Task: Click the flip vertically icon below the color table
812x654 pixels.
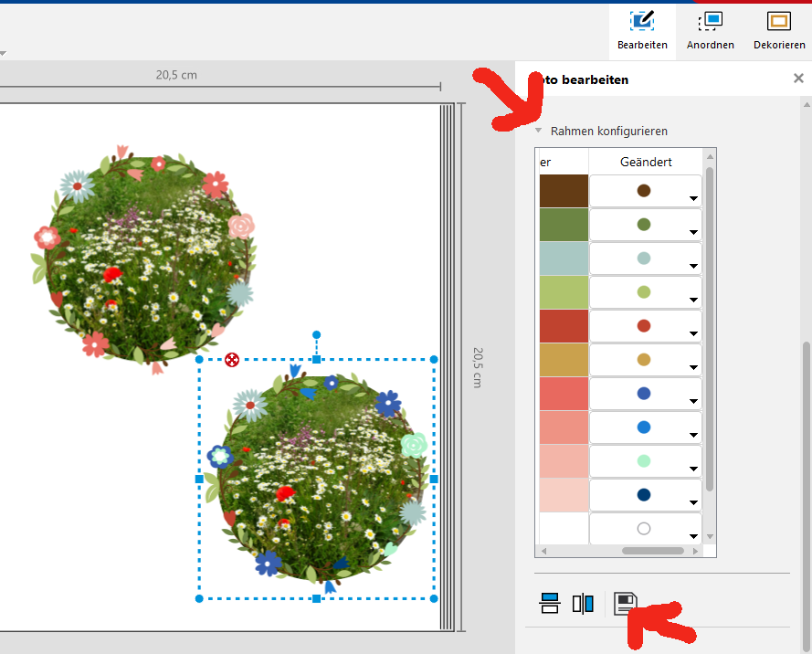Action: pyautogui.click(x=549, y=603)
